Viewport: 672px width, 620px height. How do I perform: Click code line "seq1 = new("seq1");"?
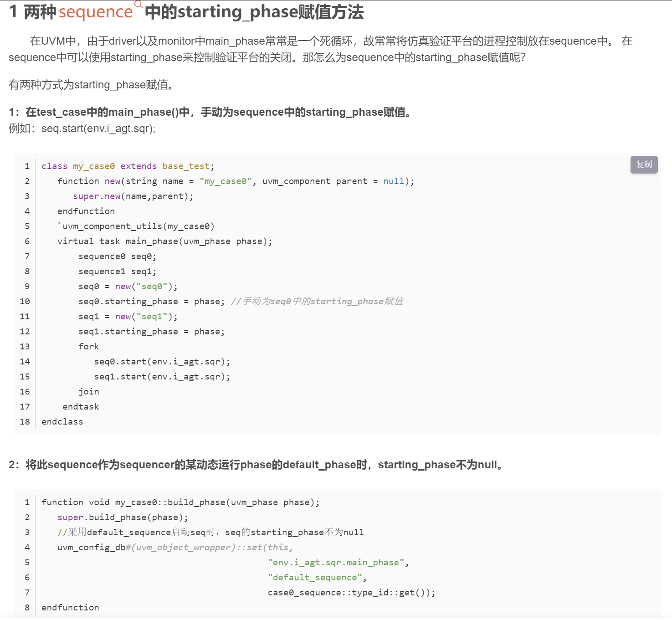point(128,317)
